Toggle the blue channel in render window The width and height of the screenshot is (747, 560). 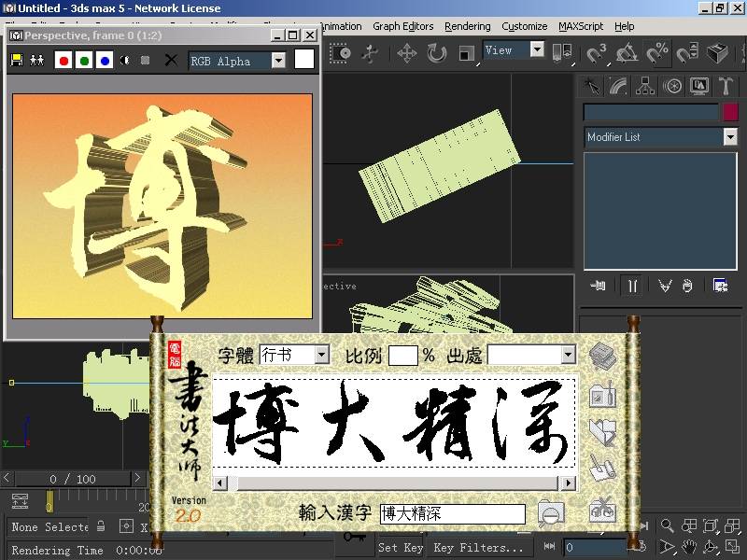tap(105, 61)
